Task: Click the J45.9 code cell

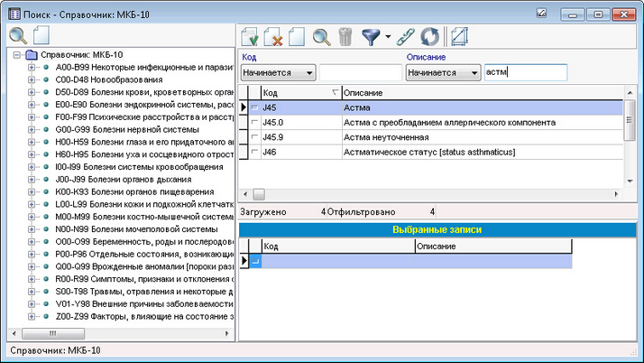Action: tap(300, 137)
